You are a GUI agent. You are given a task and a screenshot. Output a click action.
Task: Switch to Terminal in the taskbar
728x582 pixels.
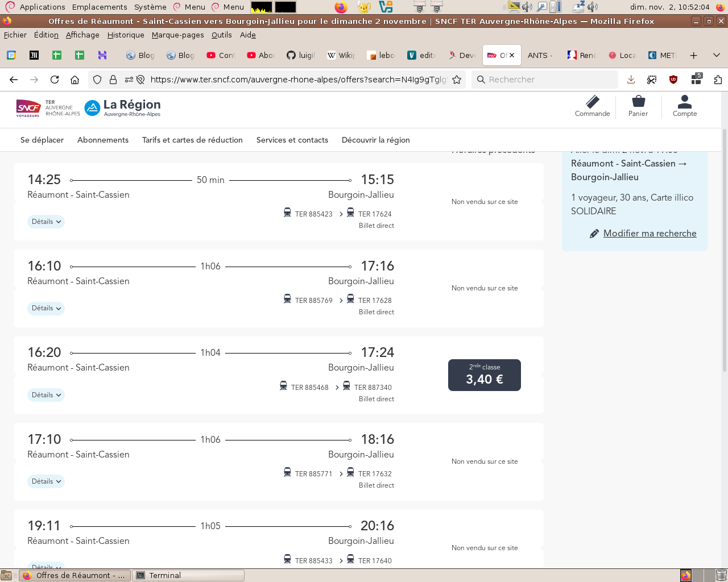coord(188,575)
